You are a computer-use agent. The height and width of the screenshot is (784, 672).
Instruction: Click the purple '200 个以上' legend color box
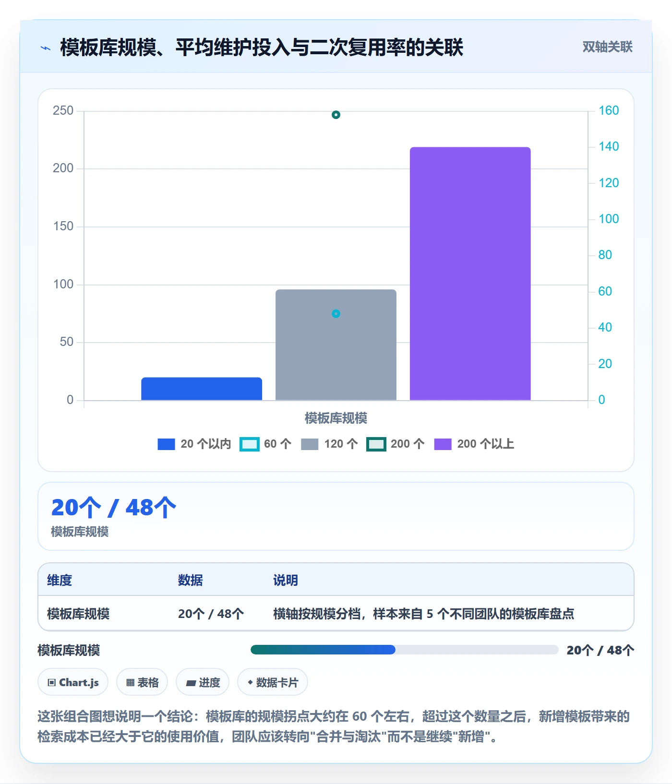coord(443,444)
